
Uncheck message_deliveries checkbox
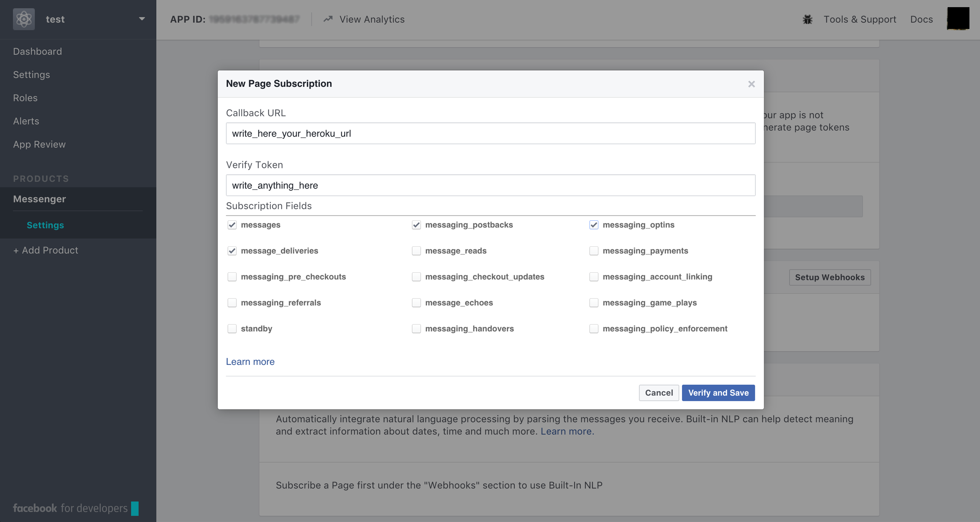232,251
